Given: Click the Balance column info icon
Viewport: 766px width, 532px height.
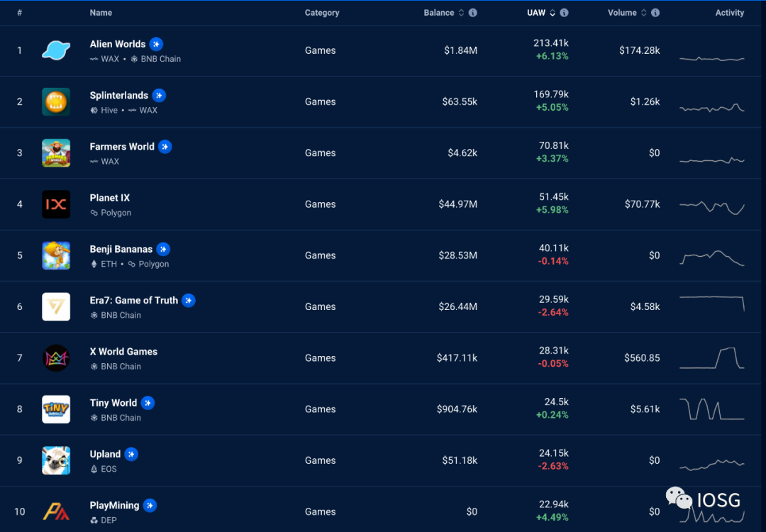Looking at the screenshot, I should click(x=473, y=13).
